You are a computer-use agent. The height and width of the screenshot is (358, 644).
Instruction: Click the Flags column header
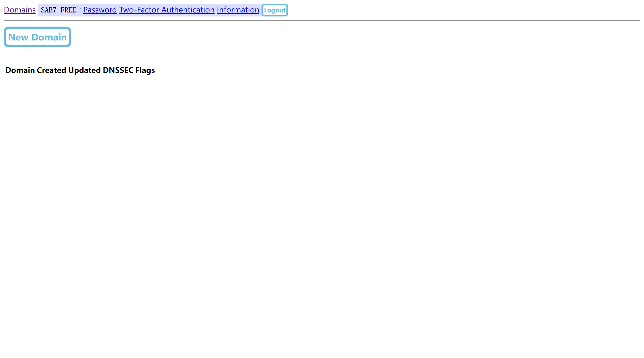[x=145, y=70]
